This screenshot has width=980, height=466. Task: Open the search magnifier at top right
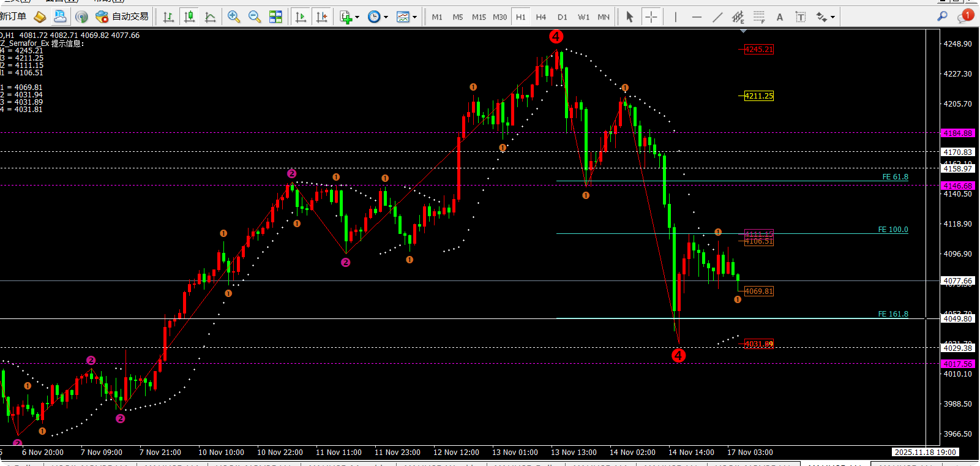(943, 17)
